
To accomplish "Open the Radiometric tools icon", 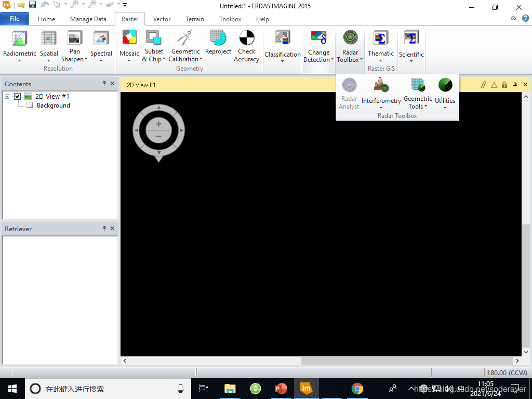I will point(19,38).
